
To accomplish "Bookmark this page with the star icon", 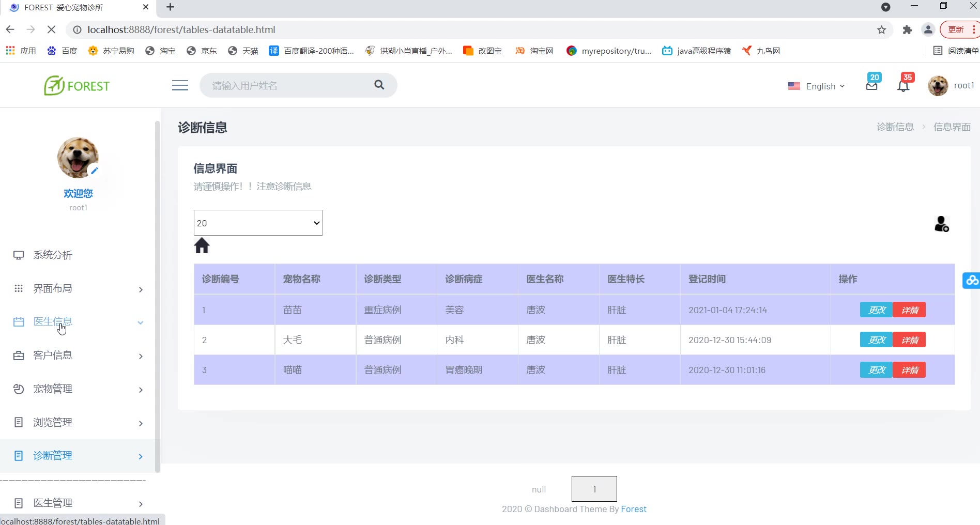I will click(x=881, y=30).
